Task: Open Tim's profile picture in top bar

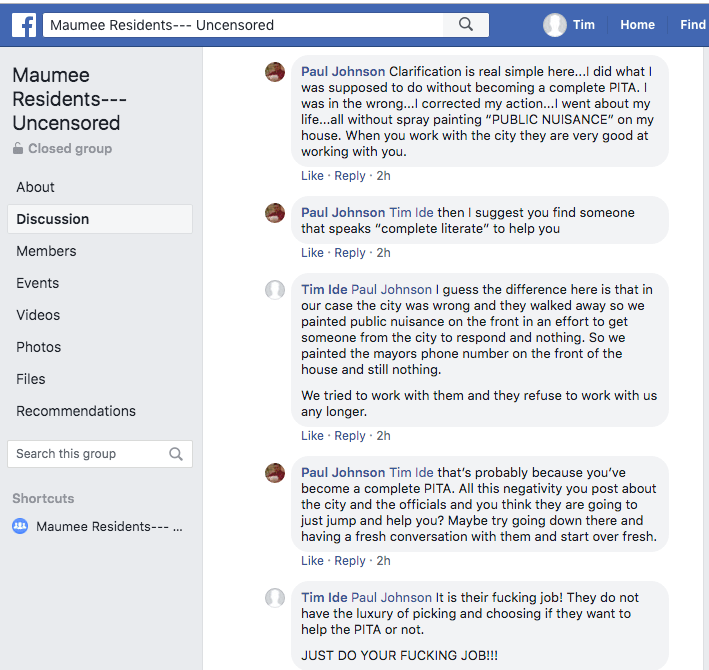Action: coord(555,25)
